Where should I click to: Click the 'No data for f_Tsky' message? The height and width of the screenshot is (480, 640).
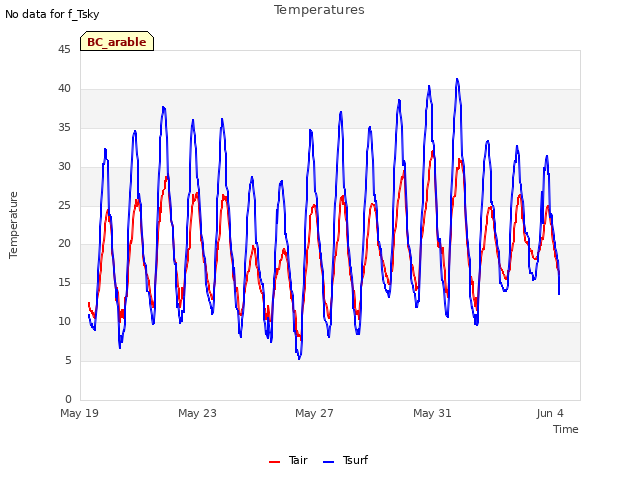pos(52,14)
